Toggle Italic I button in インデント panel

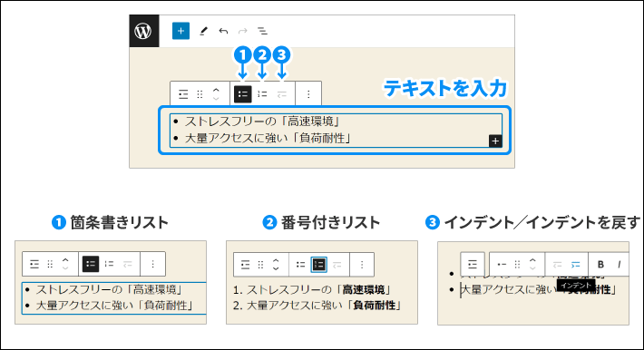(619, 265)
